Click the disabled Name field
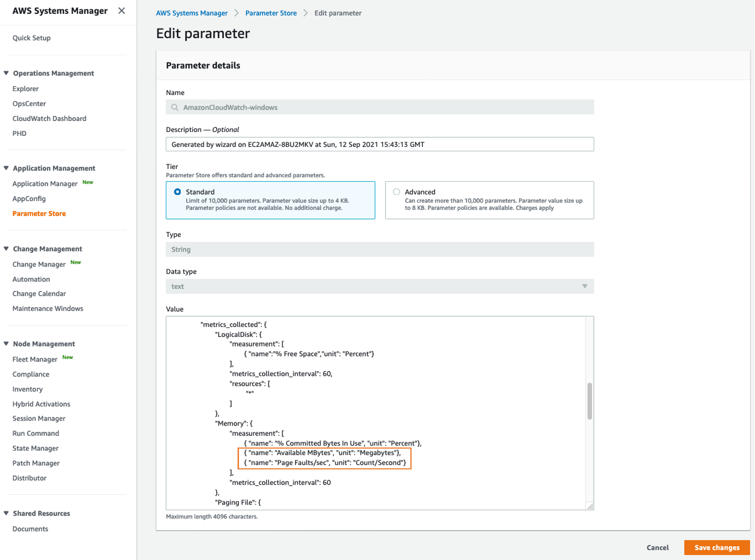This screenshot has height=560, width=755. tap(380, 107)
